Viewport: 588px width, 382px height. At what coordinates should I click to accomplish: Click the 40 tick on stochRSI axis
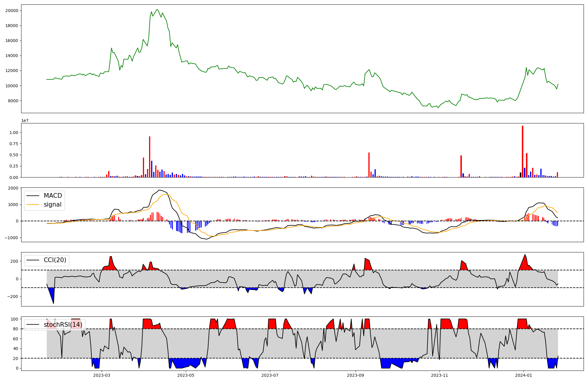(x=16, y=349)
